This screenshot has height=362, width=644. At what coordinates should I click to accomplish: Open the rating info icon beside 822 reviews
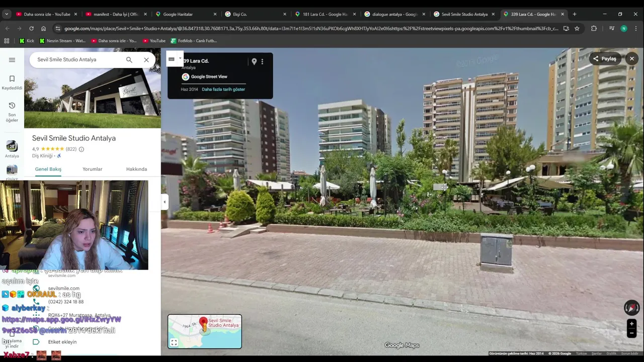[x=82, y=149]
